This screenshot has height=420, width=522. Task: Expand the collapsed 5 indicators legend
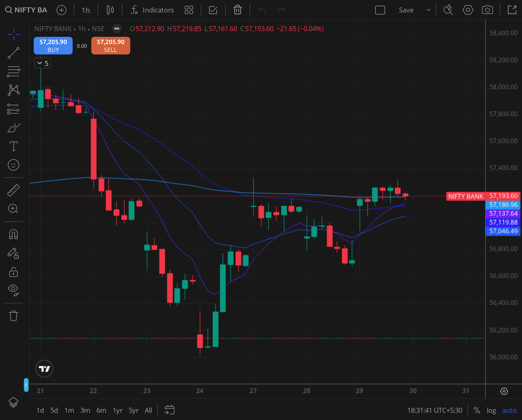tap(43, 63)
